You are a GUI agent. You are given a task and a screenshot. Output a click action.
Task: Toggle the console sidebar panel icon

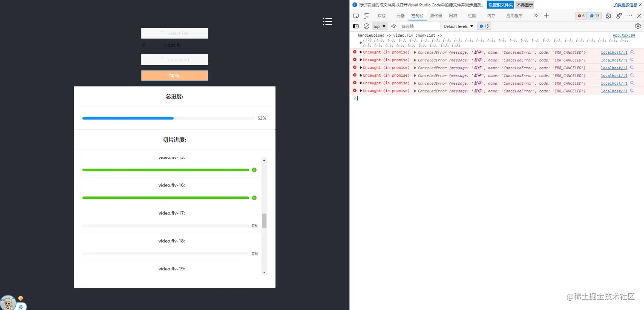[x=356, y=26]
